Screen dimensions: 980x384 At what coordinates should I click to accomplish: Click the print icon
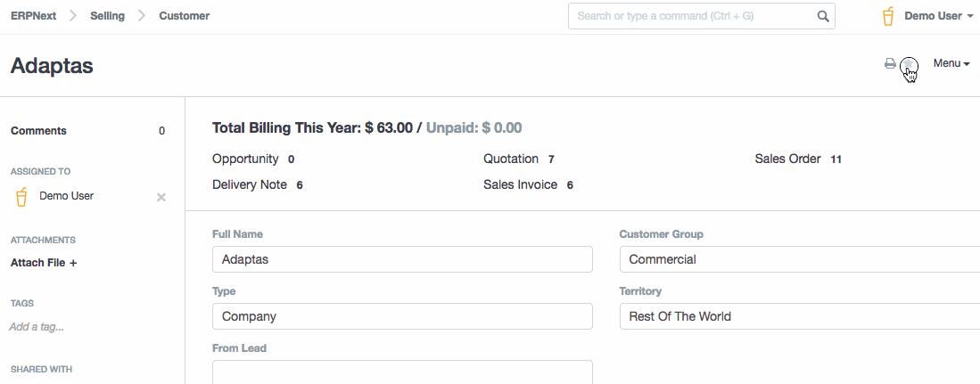[x=889, y=63]
